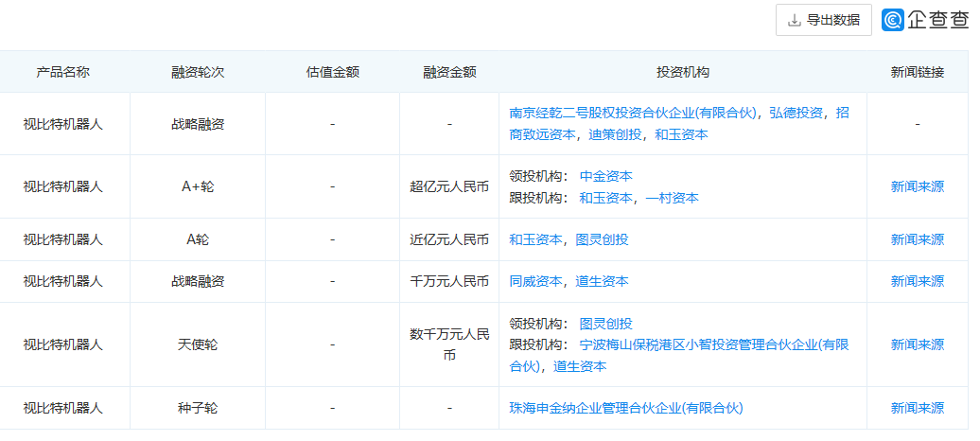Click the 迪策创投 investor link
Screen dimensions: 980x441
pyautogui.click(x=615, y=134)
